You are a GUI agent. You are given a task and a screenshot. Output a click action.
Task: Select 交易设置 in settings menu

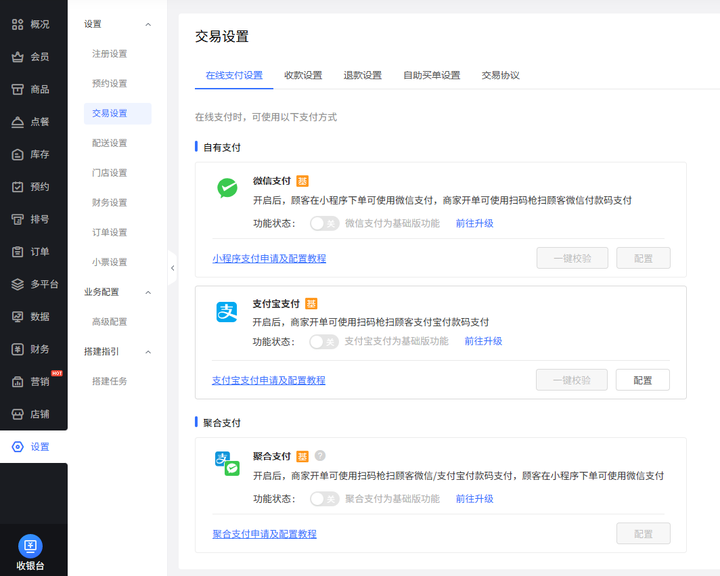[x=118, y=113]
